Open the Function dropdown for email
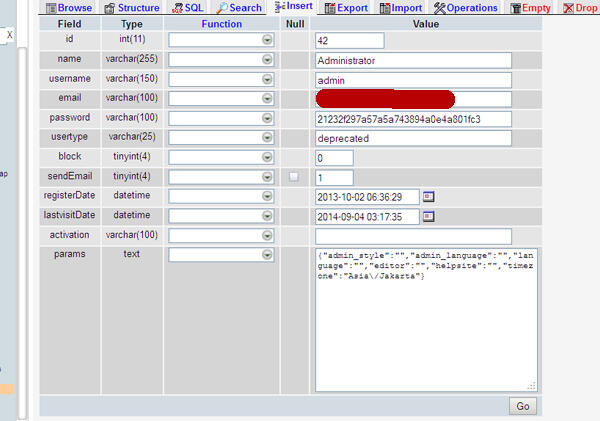600x421 pixels. [221, 99]
